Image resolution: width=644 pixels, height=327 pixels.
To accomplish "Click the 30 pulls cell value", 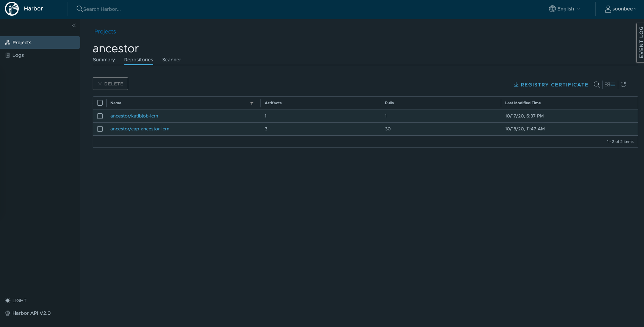I will [388, 129].
